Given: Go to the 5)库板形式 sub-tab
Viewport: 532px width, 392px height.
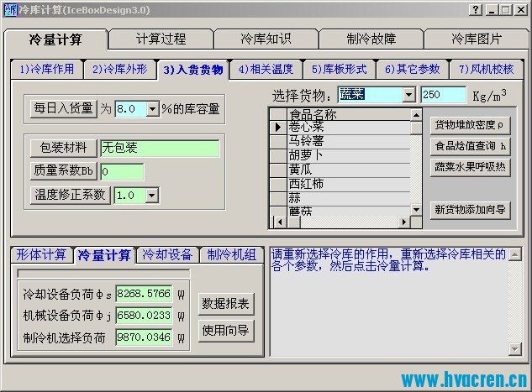Looking at the screenshot, I should point(340,70).
